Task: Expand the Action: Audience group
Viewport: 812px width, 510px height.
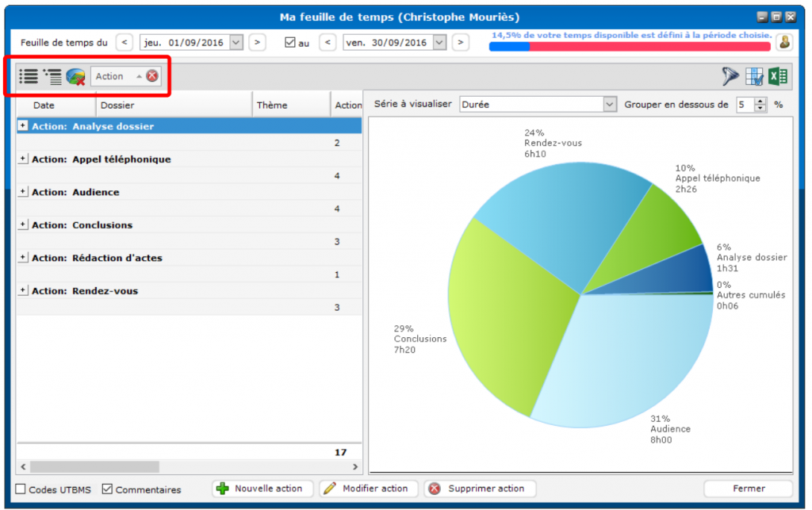Action: pyautogui.click(x=23, y=192)
